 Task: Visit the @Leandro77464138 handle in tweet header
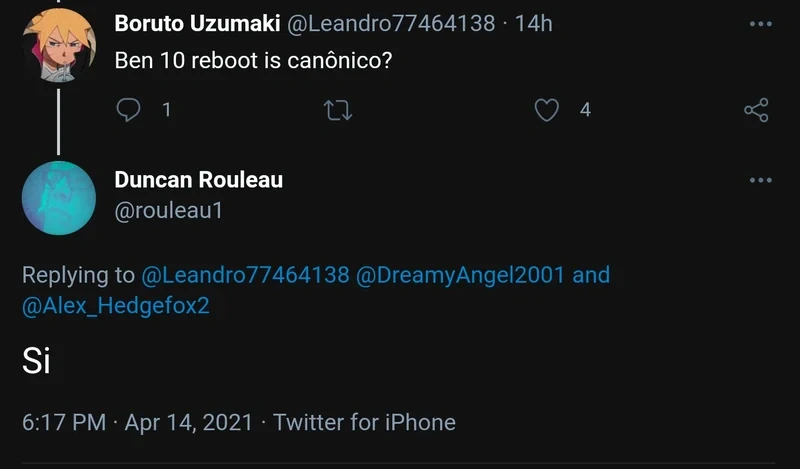(x=391, y=23)
